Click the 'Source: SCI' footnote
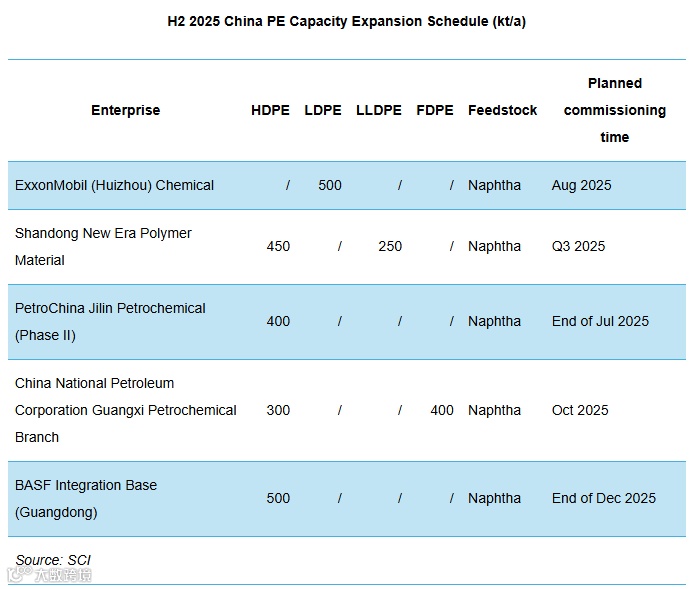The image size is (693, 589). (x=53, y=560)
